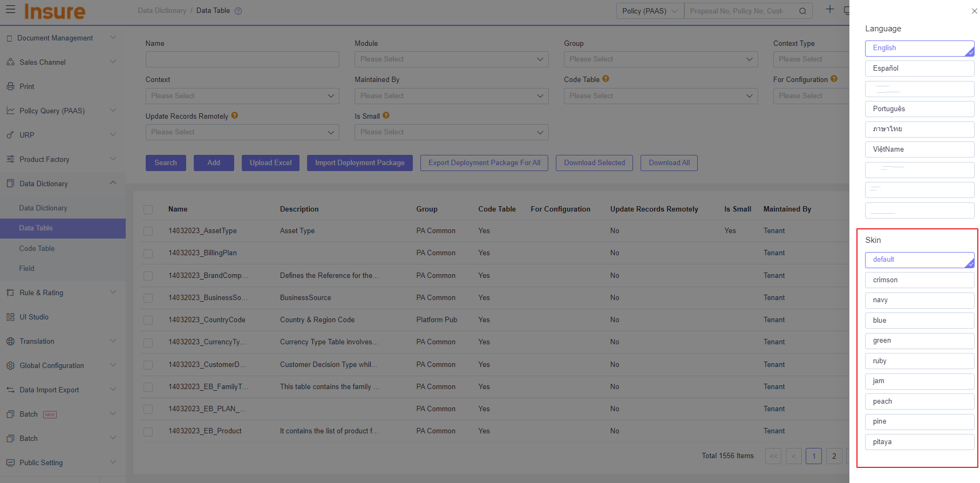
Task: Click the Update Records Remotely help icon
Action: coord(235,115)
